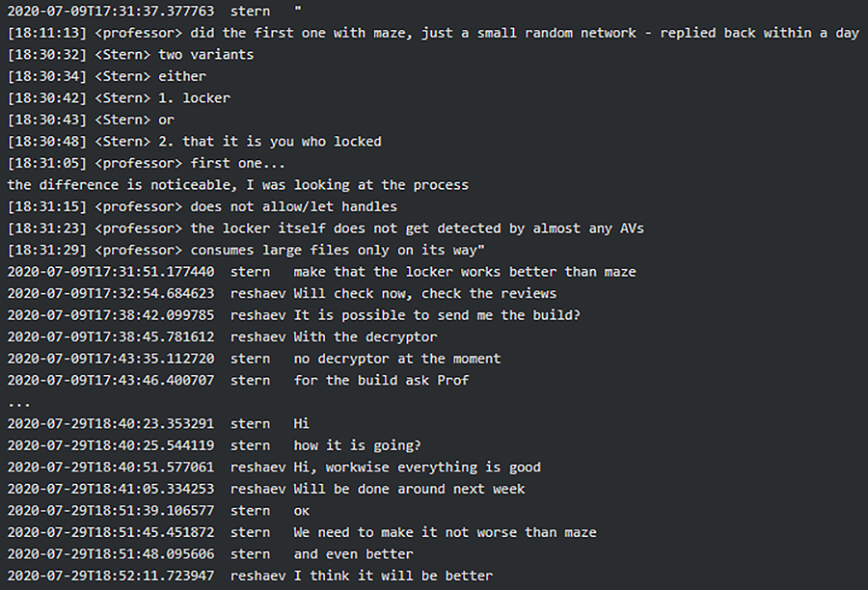
Task: Click "the difference is noticeable" line
Action: point(237,185)
